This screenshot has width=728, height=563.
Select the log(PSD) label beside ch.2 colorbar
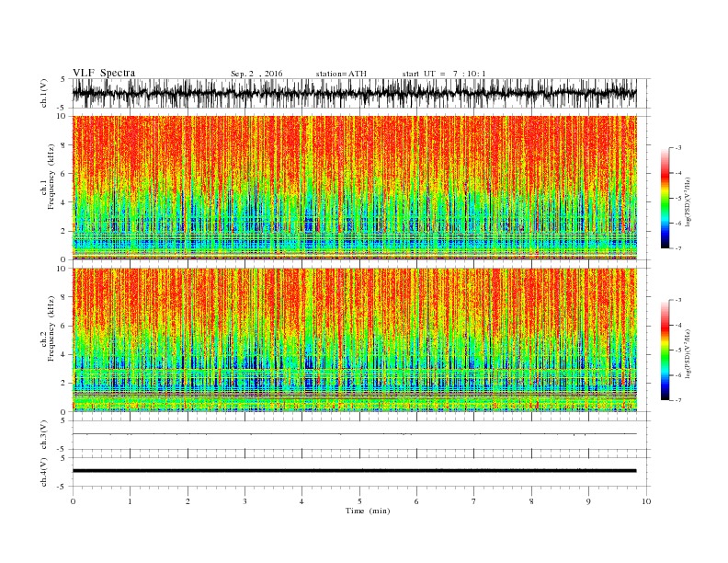[x=688, y=352]
